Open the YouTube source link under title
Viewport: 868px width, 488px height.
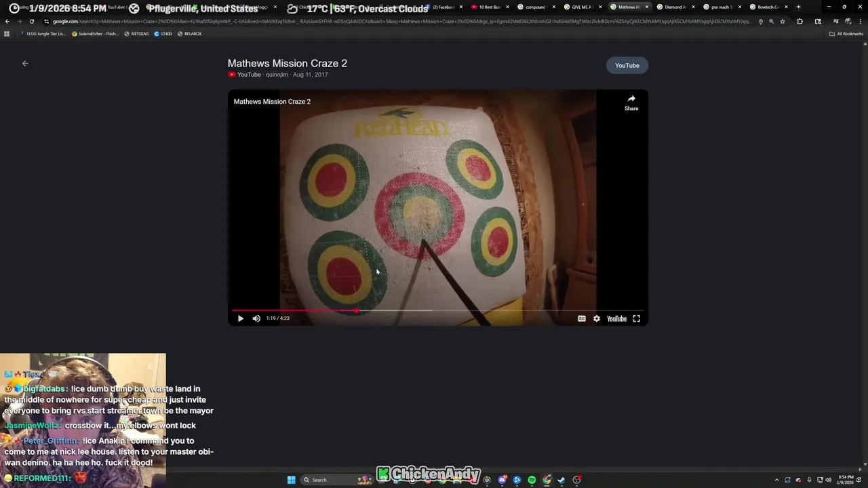tap(245, 75)
